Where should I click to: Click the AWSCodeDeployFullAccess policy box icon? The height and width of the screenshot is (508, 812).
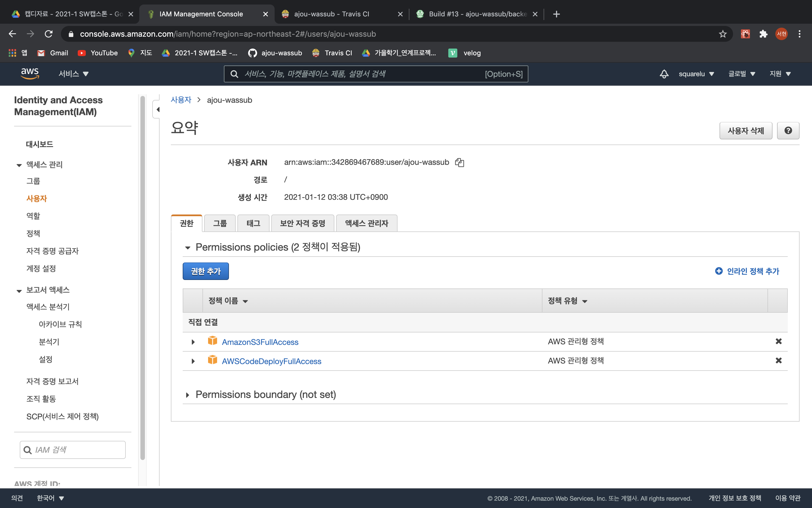pos(212,360)
